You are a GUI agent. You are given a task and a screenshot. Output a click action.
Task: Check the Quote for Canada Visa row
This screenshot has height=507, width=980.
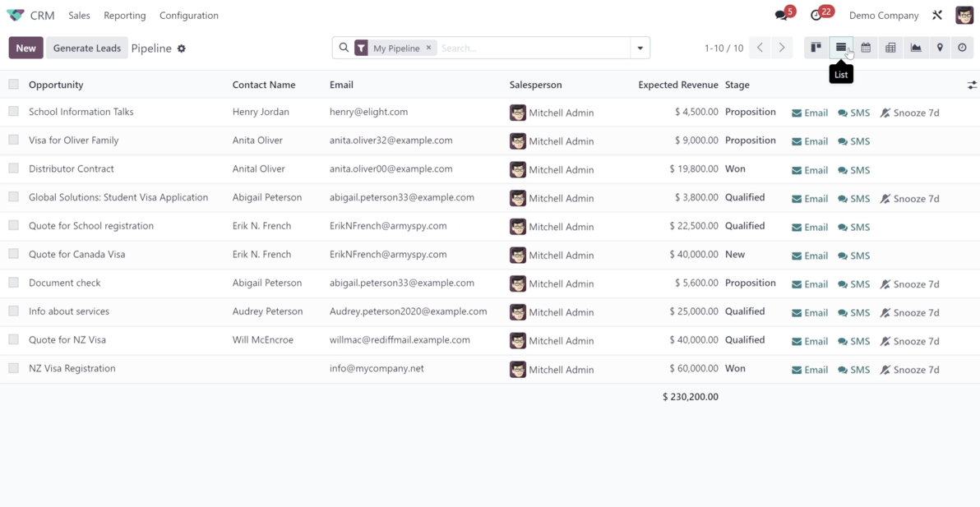tap(14, 253)
